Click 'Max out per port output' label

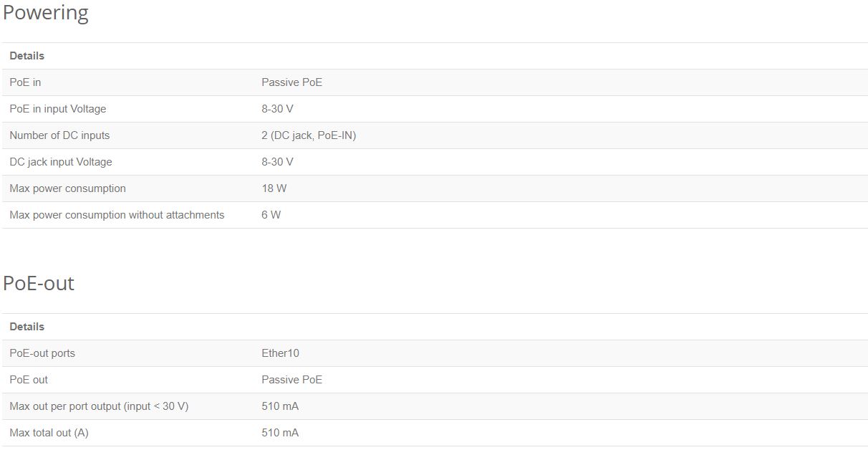pos(99,406)
